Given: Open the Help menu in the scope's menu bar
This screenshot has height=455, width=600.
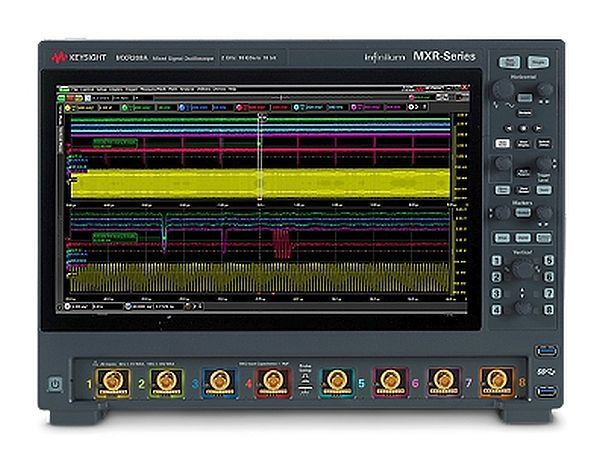Looking at the screenshot, I should click(232, 89).
